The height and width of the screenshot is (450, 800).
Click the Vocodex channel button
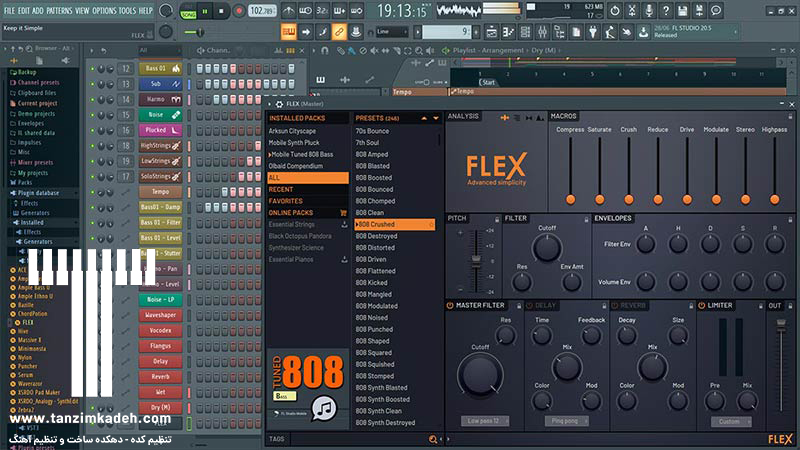[x=160, y=331]
